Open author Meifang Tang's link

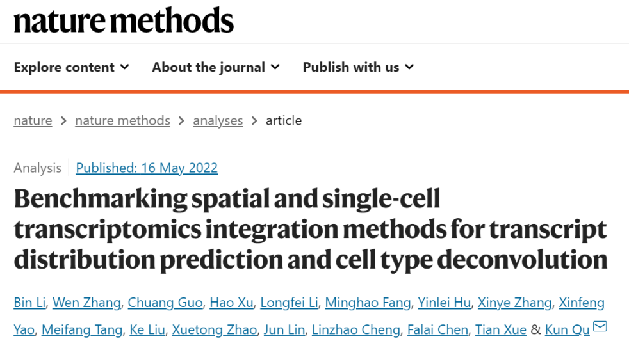click(x=82, y=330)
